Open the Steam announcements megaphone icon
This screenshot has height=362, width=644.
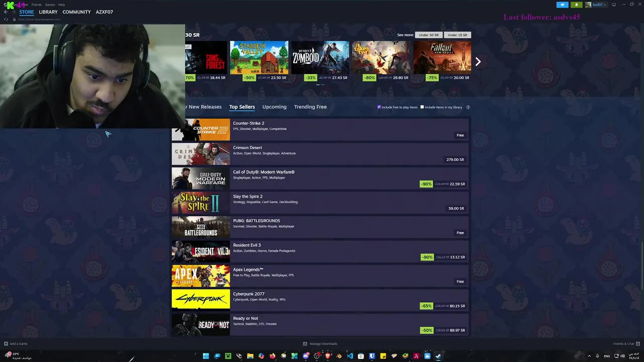pyautogui.click(x=562, y=5)
